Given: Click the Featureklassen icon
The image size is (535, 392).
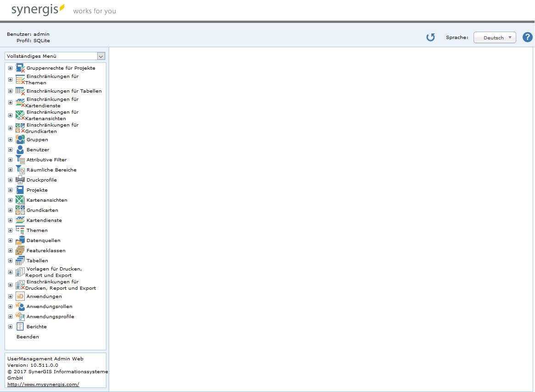Looking at the screenshot, I should 20,251.
